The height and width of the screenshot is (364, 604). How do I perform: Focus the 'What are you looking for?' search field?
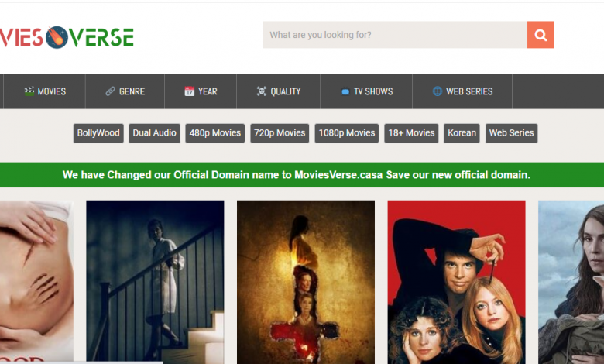tap(395, 35)
